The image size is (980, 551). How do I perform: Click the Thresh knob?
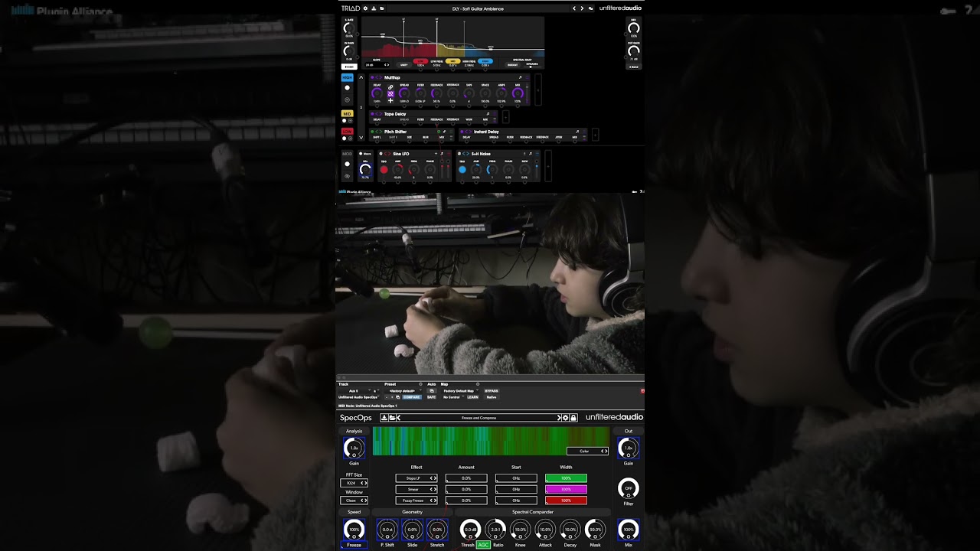tap(470, 530)
